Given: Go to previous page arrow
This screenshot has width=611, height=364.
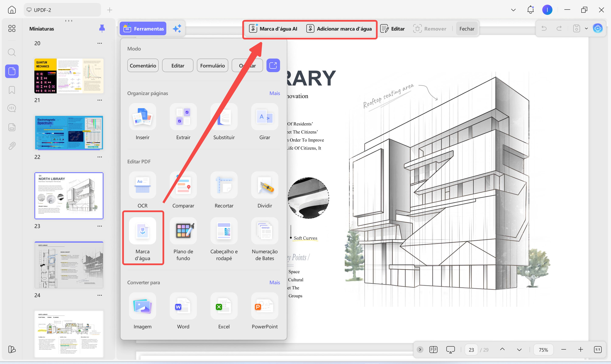Looking at the screenshot, I should (x=502, y=349).
